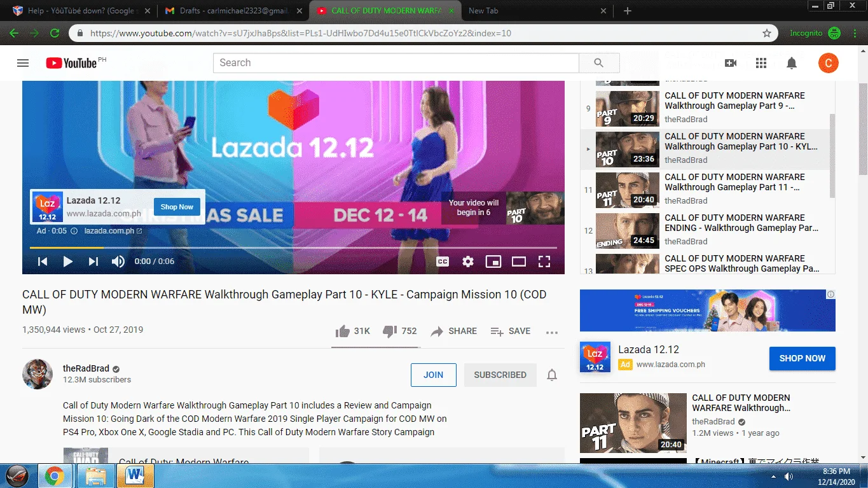Bookmark this page with the star
Viewport: 868px width, 488px height.
point(767,33)
